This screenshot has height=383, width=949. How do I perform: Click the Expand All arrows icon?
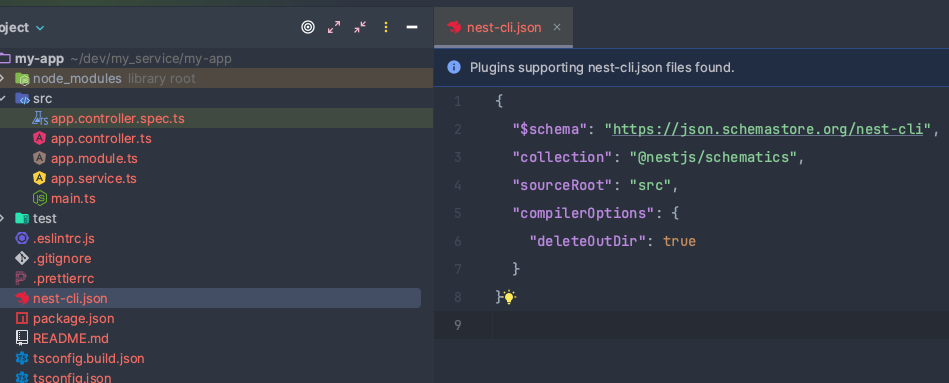334,27
